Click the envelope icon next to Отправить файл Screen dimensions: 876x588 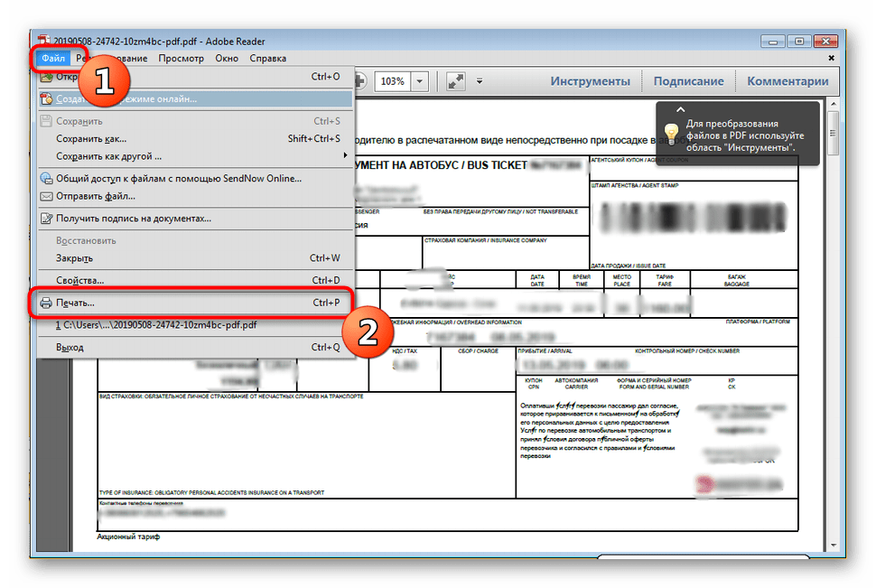46,198
